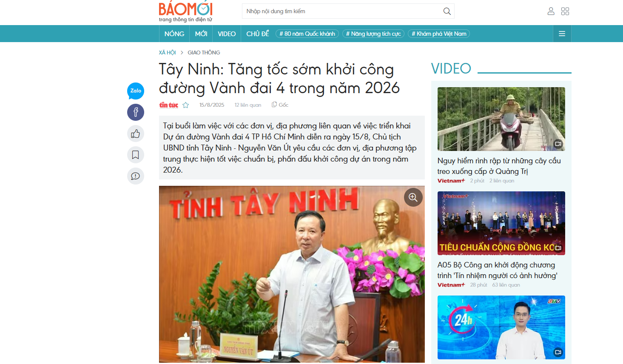Click the search magnifier icon
The width and height of the screenshot is (623, 364).
(x=447, y=11)
